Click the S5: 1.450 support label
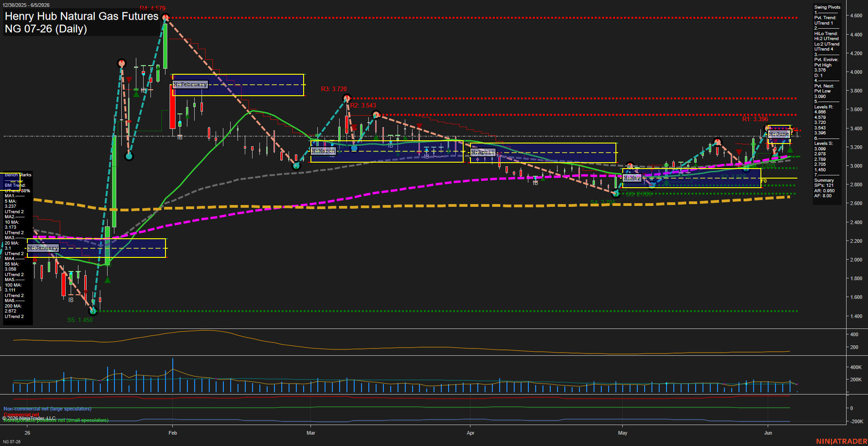 pos(80,320)
